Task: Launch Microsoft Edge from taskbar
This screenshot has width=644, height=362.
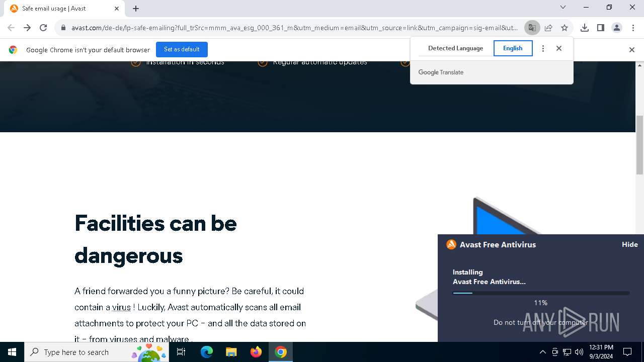Action: [x=207, y=352]
